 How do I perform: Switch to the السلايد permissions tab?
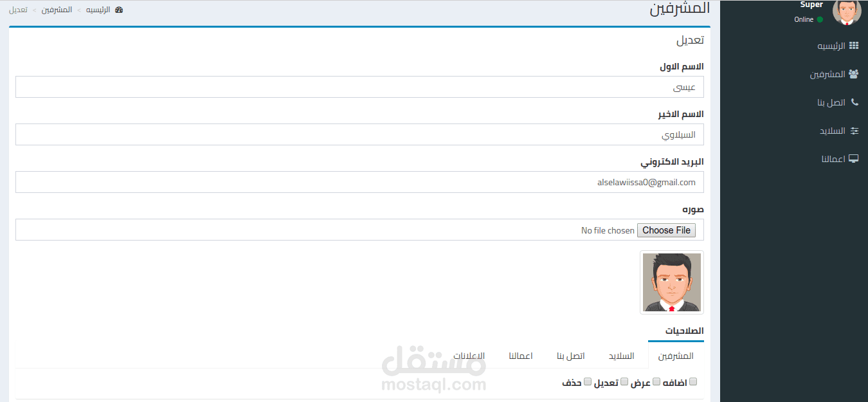(622, 356)
